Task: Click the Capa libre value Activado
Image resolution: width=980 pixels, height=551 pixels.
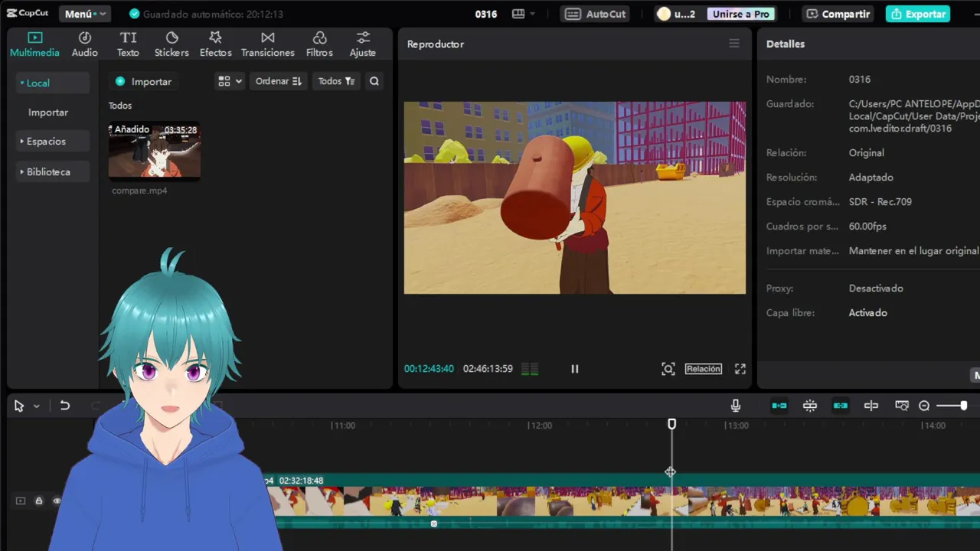Action: (x=867, y=313)
